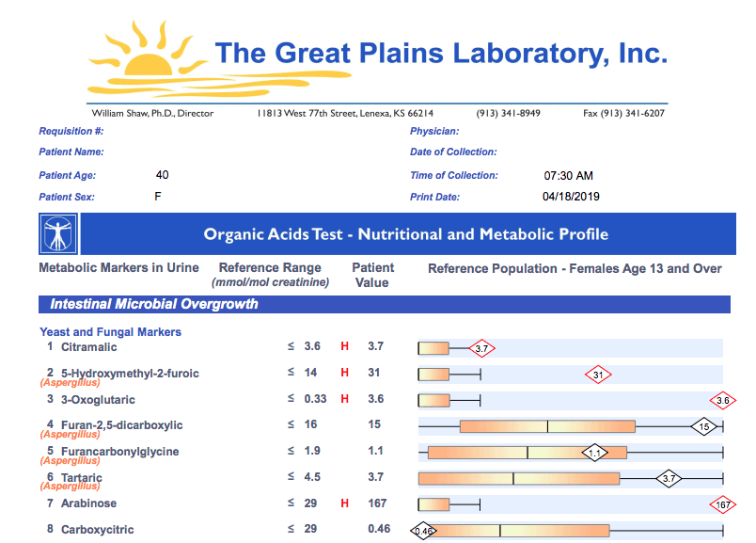This screenshot has height=543, width=756.
Task: Click the Metabolic Markers in Urine column header
Action: (x=118, y=267)
